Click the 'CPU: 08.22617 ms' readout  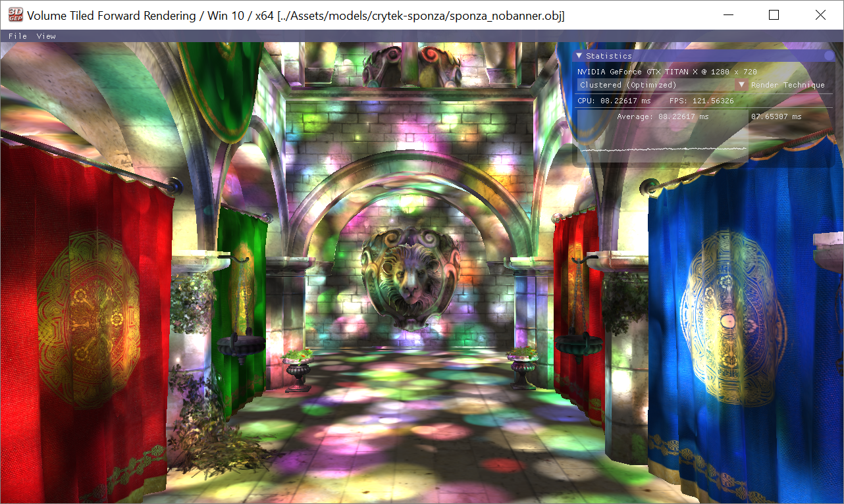pyautogui.click(x=614, y=101)
